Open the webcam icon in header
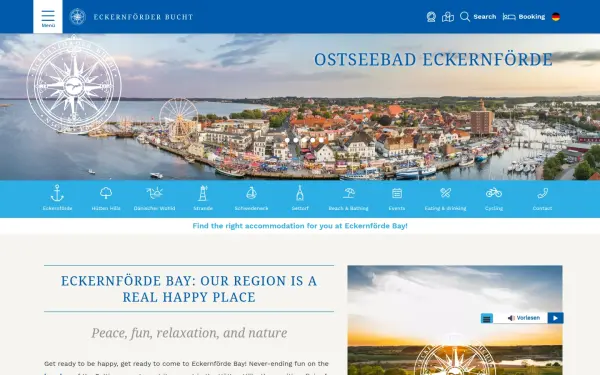The image size is (600, 375). tap(431, 17)
